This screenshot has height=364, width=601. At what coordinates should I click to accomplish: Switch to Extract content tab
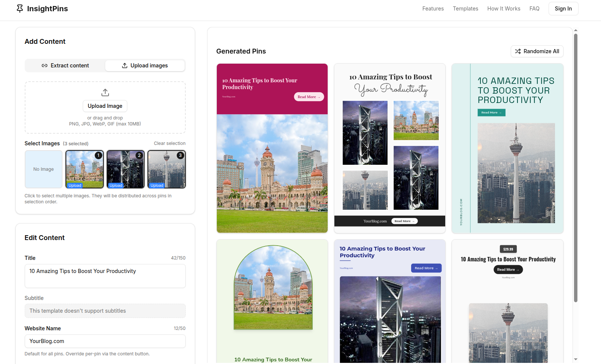pos(65,66)
